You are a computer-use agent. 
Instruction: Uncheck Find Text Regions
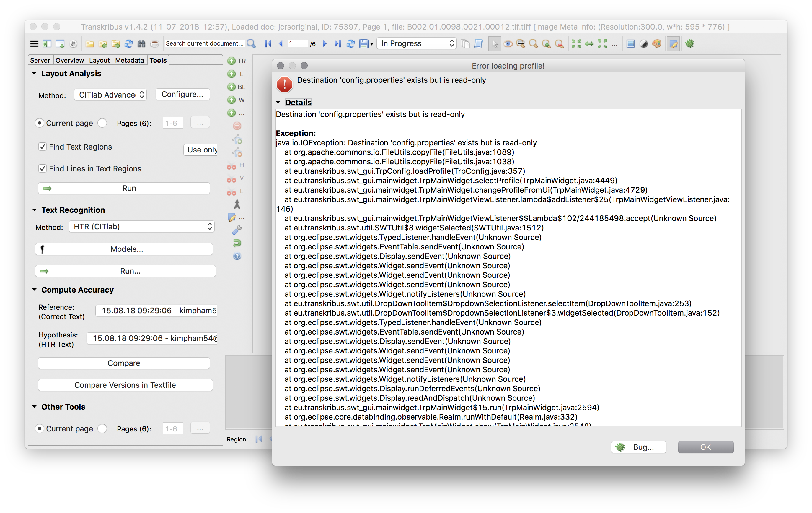pos(42,147)
